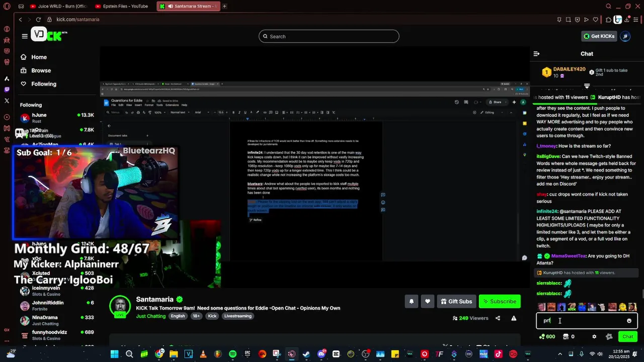
Task: Open hJune channel in the Following list
Action: [57, 118]
